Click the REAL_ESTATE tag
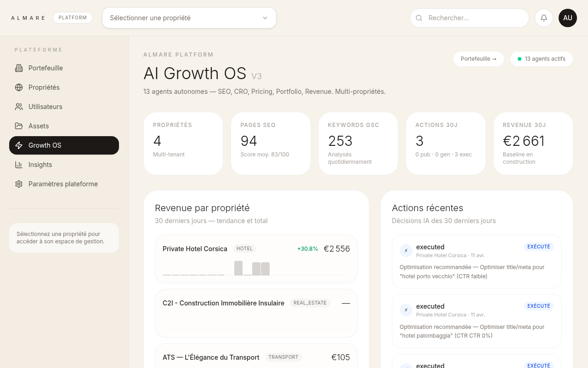 pos(310,303)
